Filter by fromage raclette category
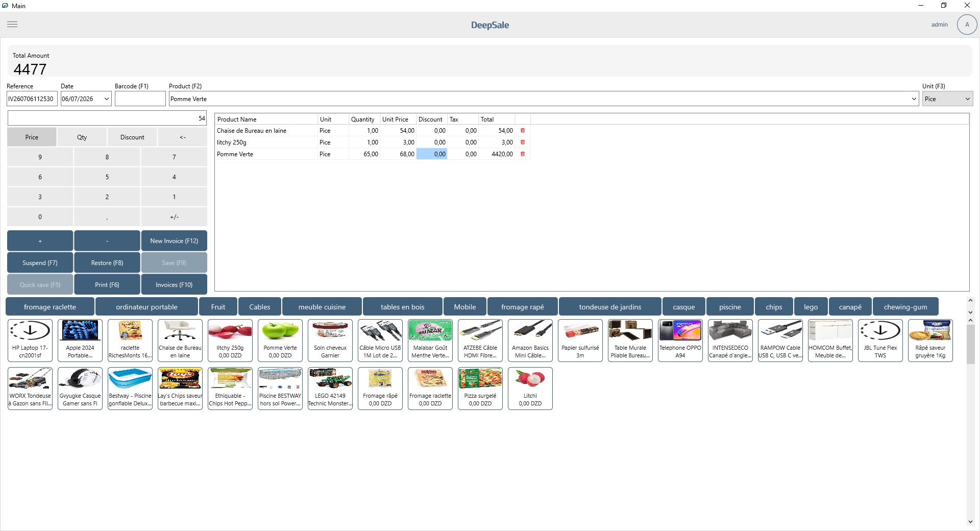The width and height of the screenshot is (980, 531). [50, 307]
